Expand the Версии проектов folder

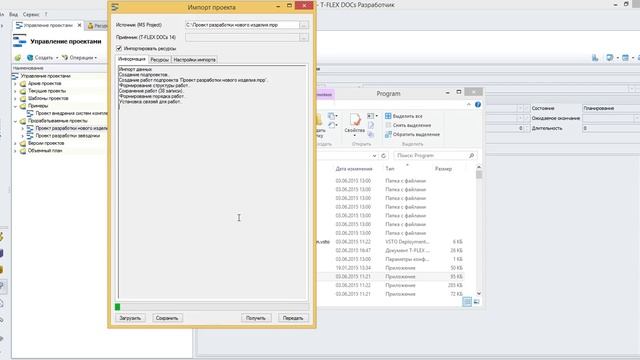click(x=16, y=144)
